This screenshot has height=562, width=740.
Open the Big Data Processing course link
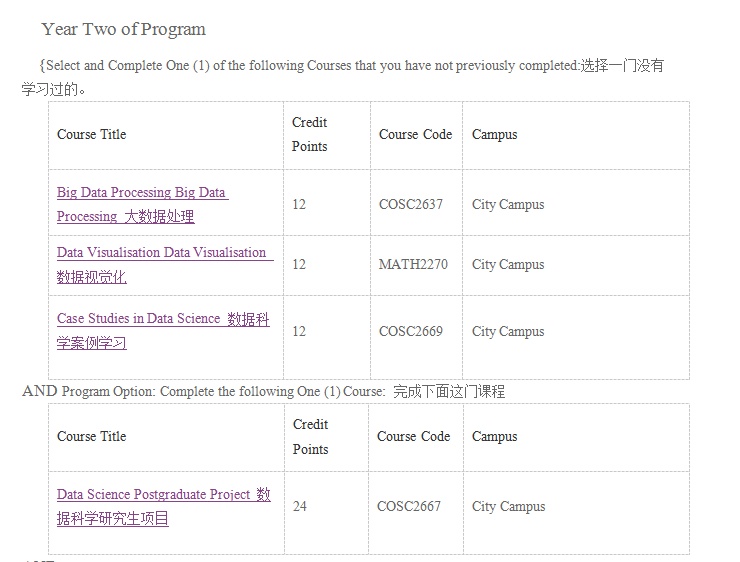[143, 204]
